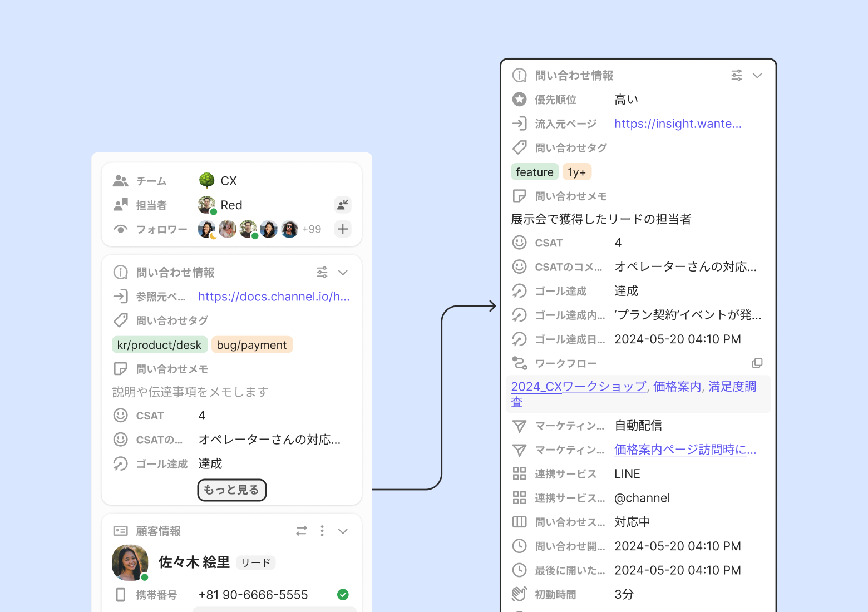Click the 対応中 status value

(x=632, y=522)
